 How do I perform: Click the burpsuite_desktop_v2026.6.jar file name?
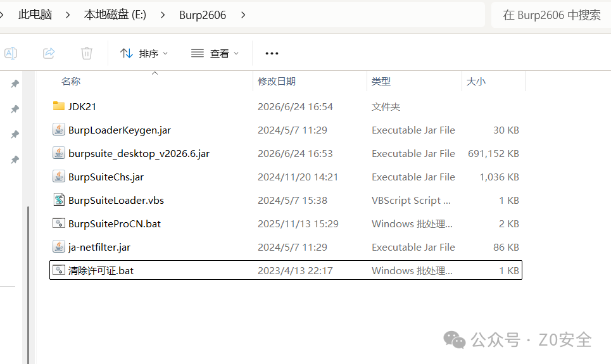pos(139,154)
